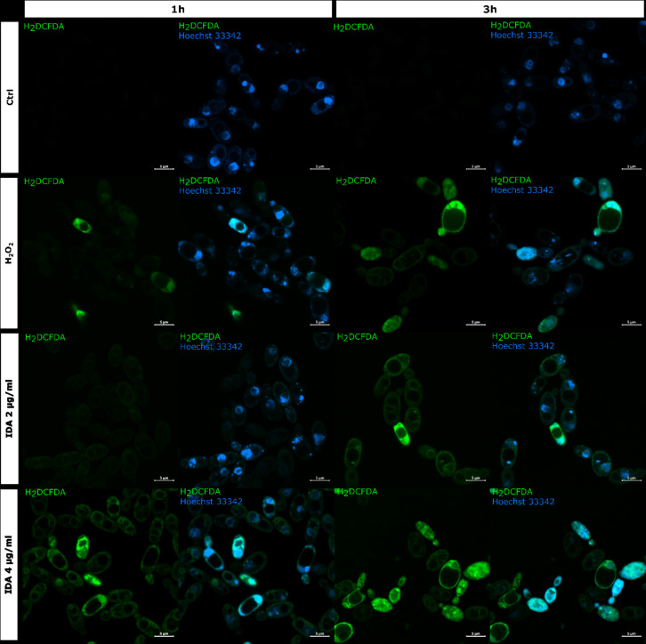Screen dimensions: 646x644
Task: Select the IDA 4 µg/ml row label
Action: click(10, 564)
